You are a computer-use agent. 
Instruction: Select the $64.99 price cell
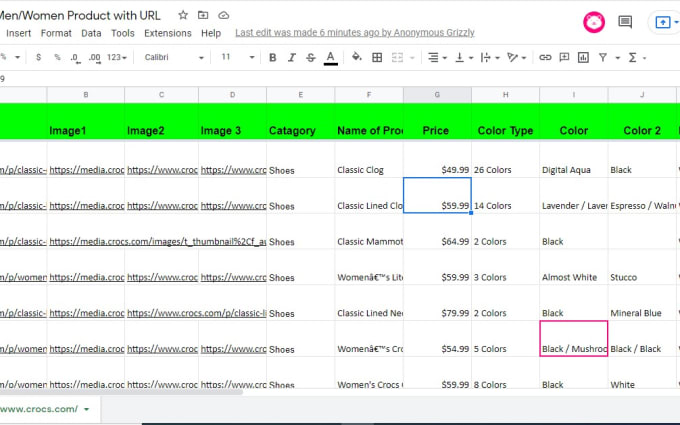pyautogui.click(x=437, y=231)
